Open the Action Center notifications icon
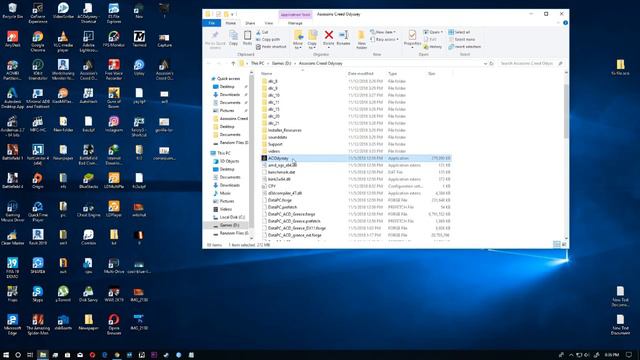 [x=629, y=355]
